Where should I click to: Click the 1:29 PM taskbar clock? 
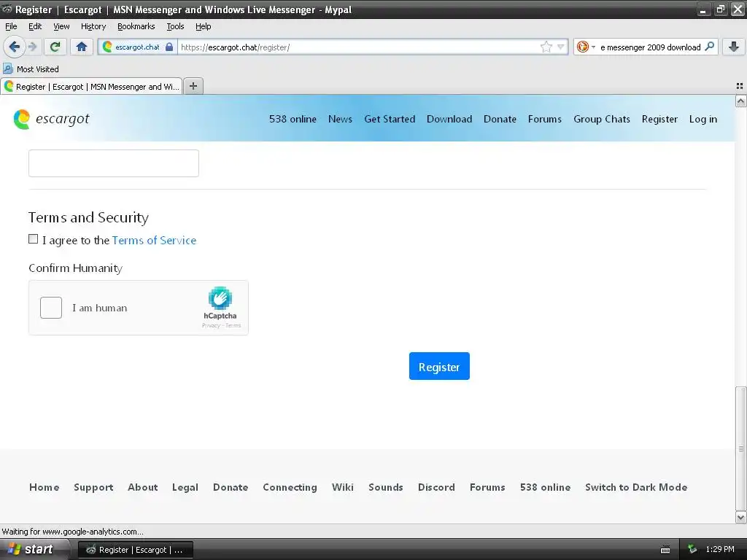(x=720, y=549)
